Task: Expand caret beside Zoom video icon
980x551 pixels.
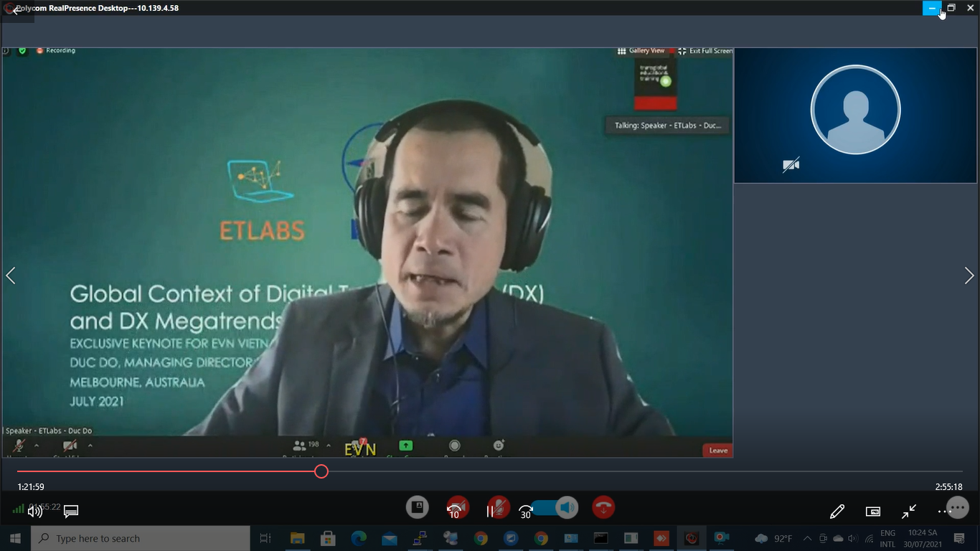Action: pyautogui.click(x=90, y=446)
